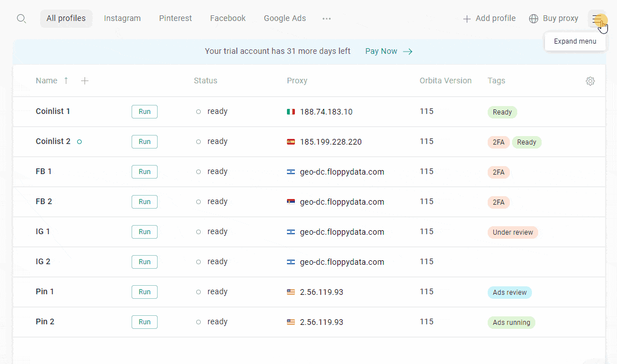The width and height of the screenshot is (617, 364).
Task: Click the 2FA tag on Coinlist 2
Action: (x=498, y=142)
